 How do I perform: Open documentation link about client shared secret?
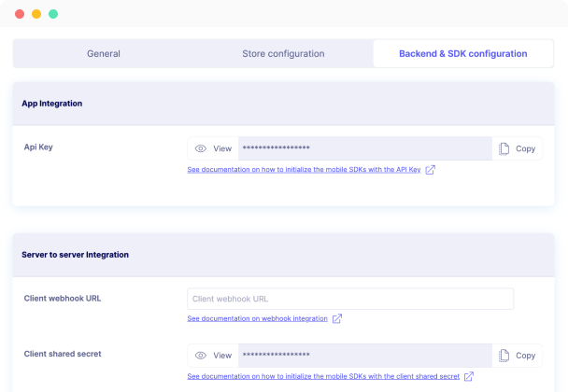tap(323, 376)
